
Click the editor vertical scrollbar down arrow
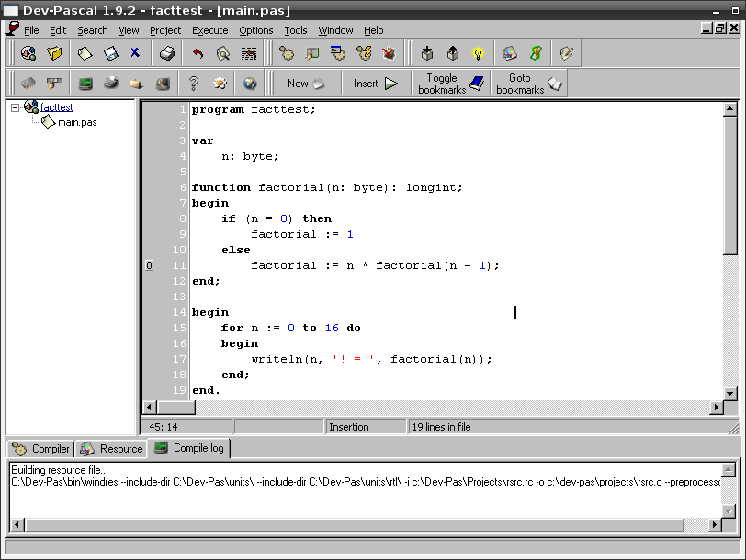pyautogui.click(x=730, y=394)
